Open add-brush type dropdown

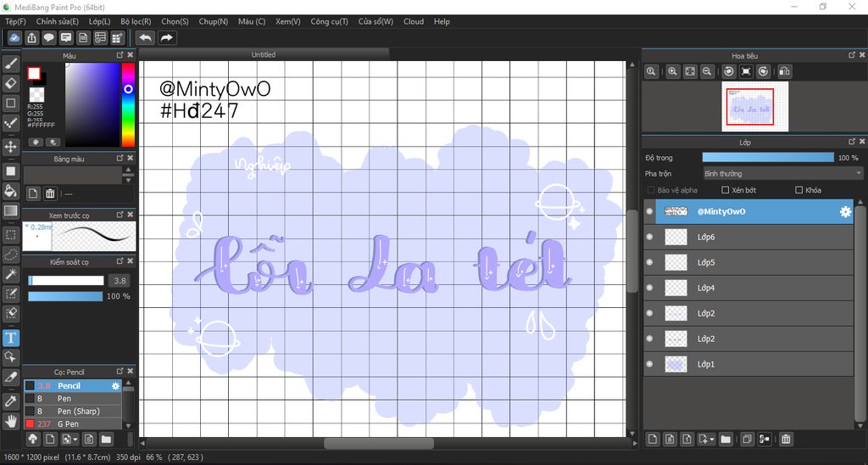point(69,440)
